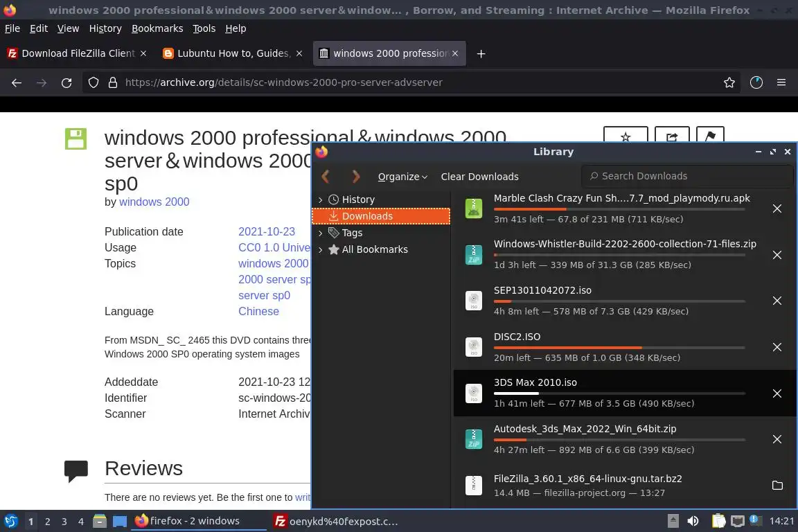This screenshot has width=798, height=532.
Task: Open the file manager taskbar icon
Action: [100, 522]
